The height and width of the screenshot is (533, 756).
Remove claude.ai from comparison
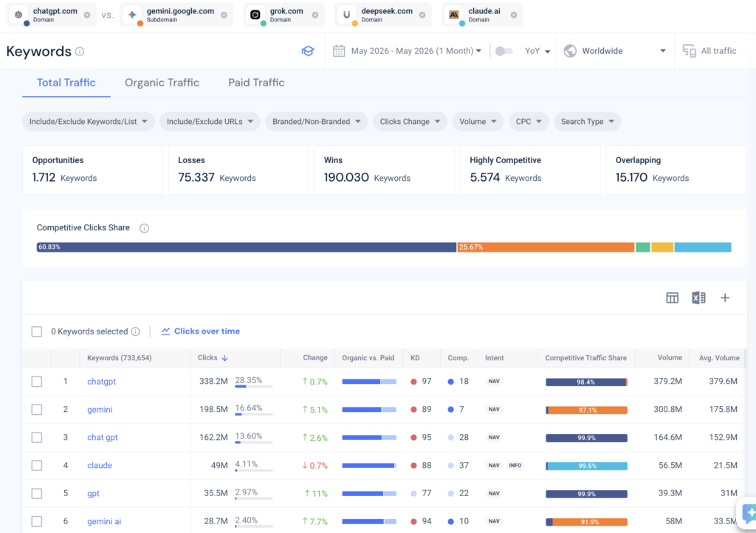pyautogui.click(x=514, y=15)
